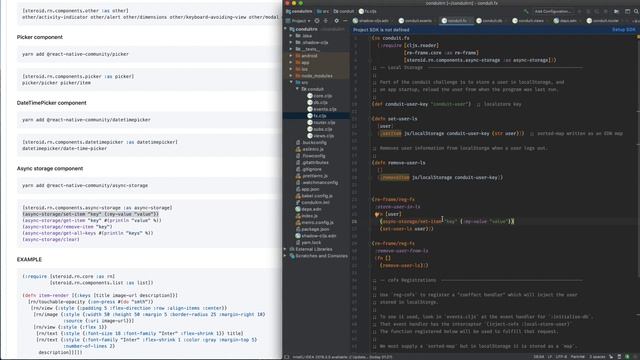Collapse the conduitrn project root node
This screenshot has width=640, height=360.
point(285,29)
